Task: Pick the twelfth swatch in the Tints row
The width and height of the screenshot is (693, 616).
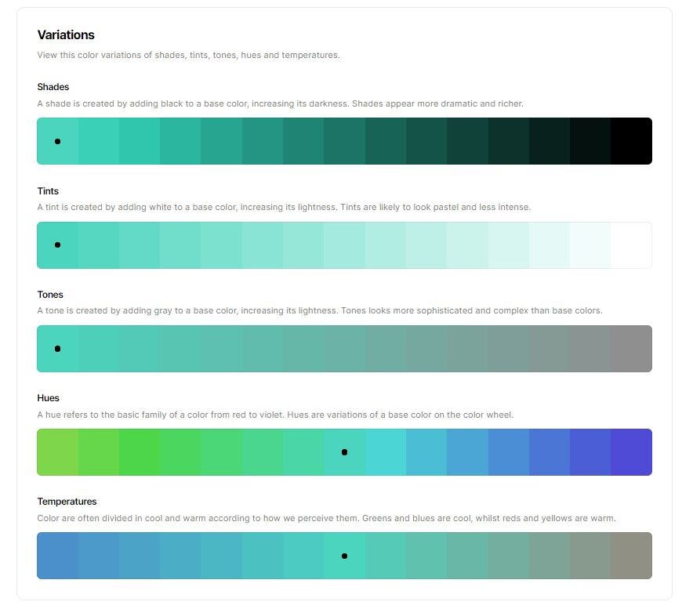Action: pos(509,245)
